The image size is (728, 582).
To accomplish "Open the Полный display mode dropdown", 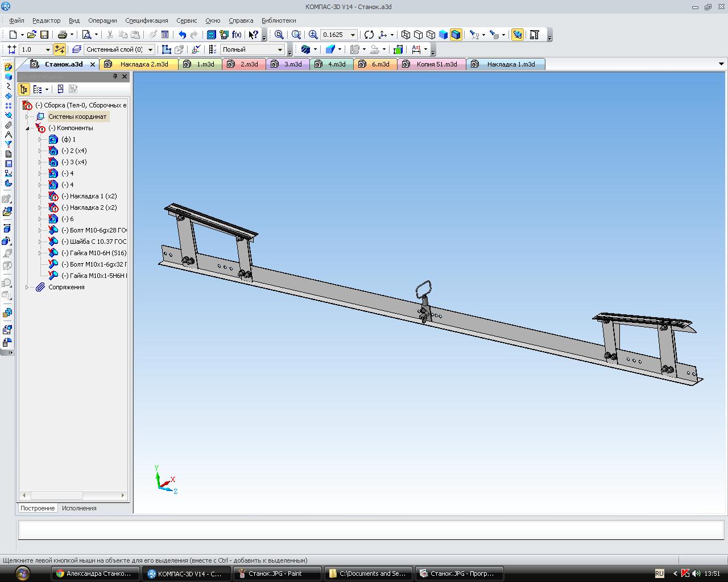I will [x=280, y=49].
